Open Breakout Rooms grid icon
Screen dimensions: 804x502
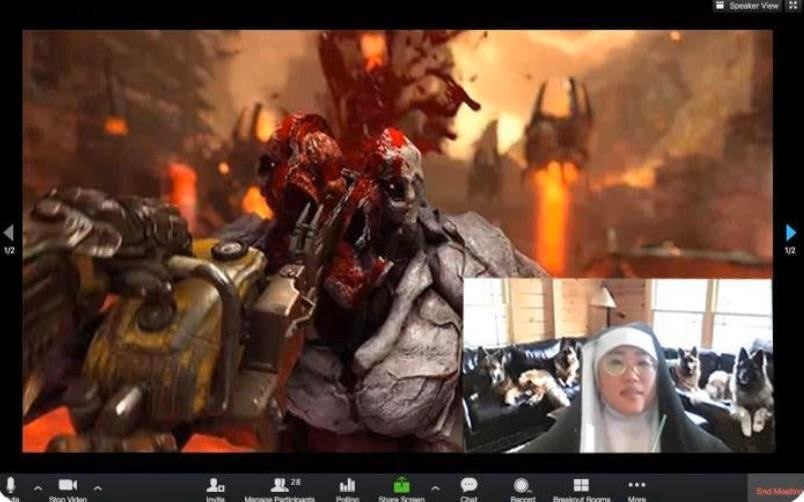581,485
